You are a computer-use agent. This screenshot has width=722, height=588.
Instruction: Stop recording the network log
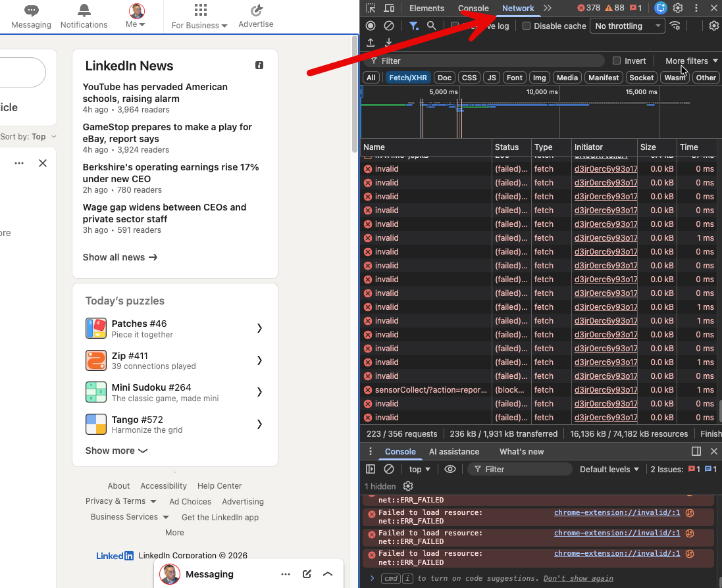(x=371, y=26)
